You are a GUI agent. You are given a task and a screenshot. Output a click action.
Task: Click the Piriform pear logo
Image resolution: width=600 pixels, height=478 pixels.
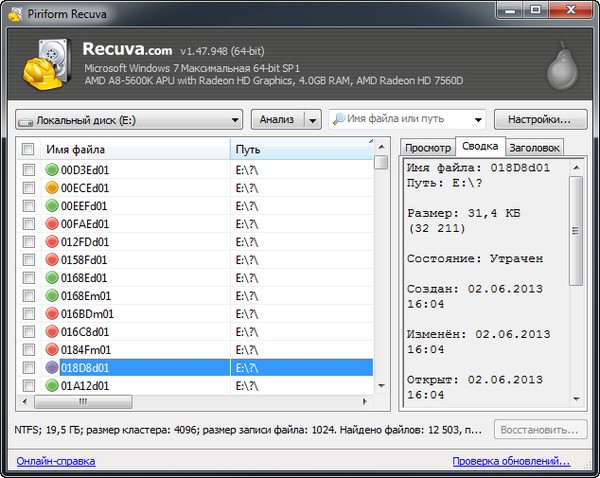click(562, 66)
